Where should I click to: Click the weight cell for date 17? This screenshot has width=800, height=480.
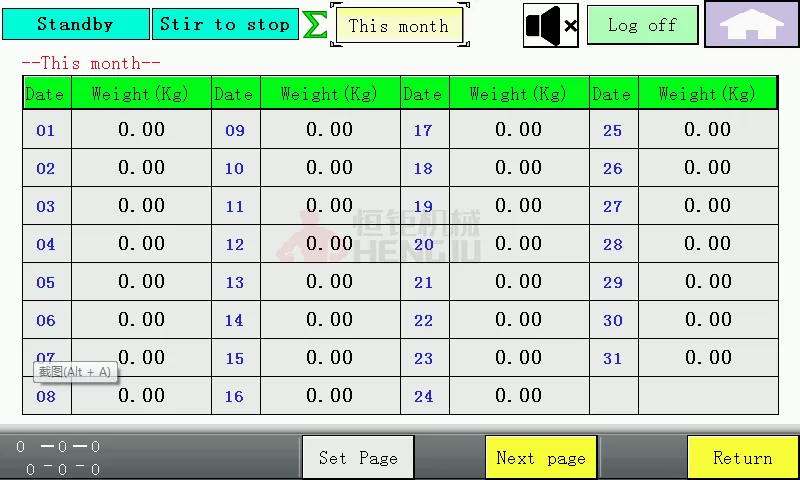tap(518, 130)
